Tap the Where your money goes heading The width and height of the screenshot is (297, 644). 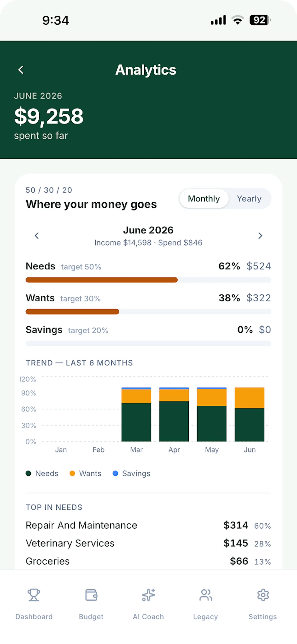91,204
